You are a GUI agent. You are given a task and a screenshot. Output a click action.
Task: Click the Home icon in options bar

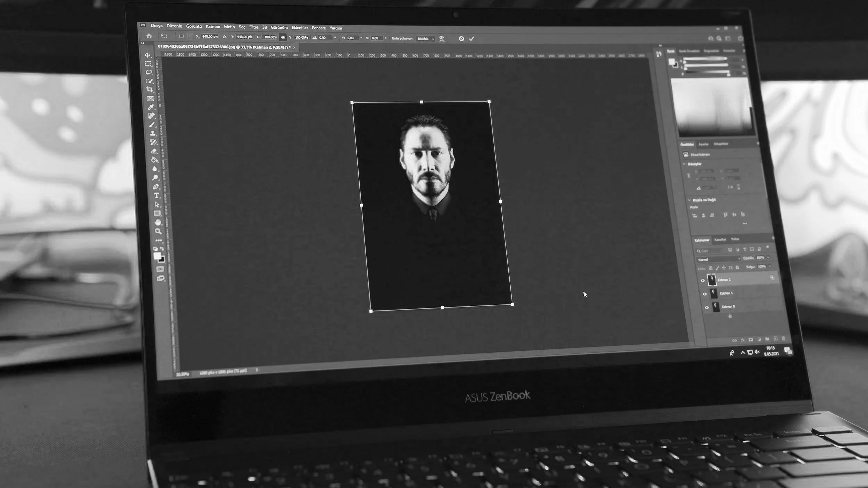point(149,36)
